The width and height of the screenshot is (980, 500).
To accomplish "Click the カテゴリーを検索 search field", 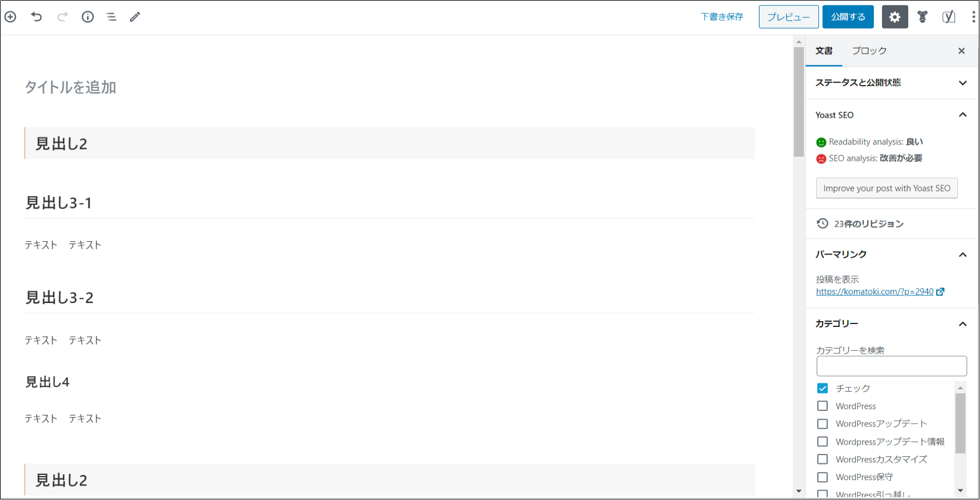I will point(891,366).
